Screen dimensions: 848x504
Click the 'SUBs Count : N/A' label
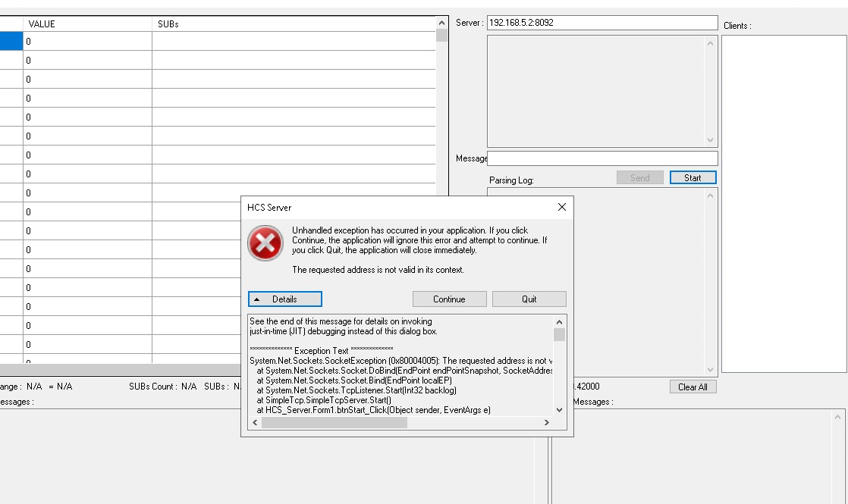[163, 387]
